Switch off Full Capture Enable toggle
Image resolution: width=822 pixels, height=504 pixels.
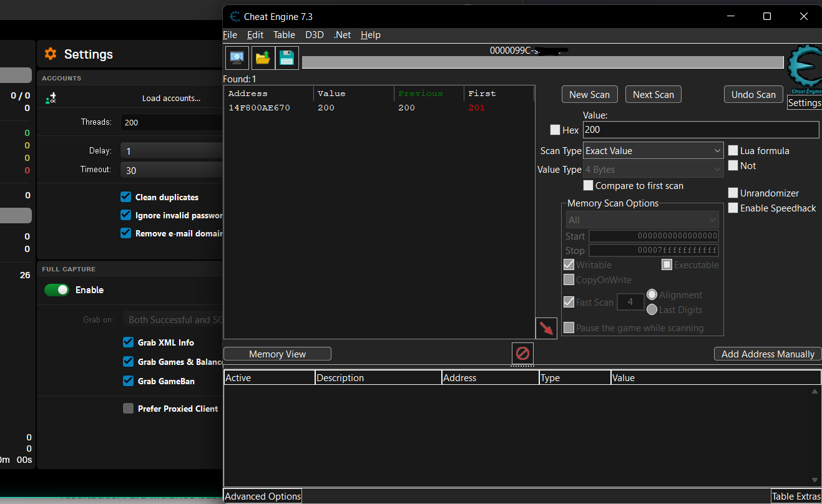[x=57, y=290]
